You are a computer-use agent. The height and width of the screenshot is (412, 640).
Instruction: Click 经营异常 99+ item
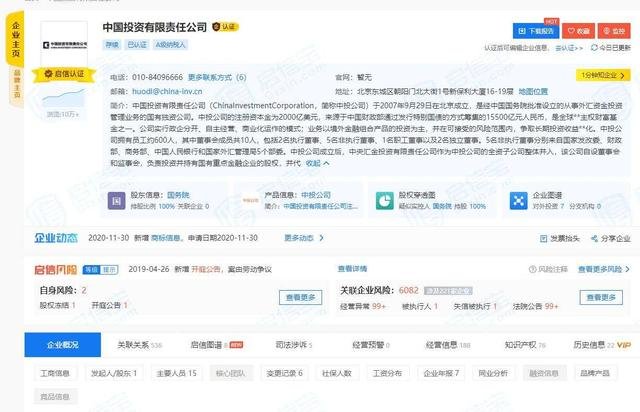pyautogui.click(x=363, y=306)
